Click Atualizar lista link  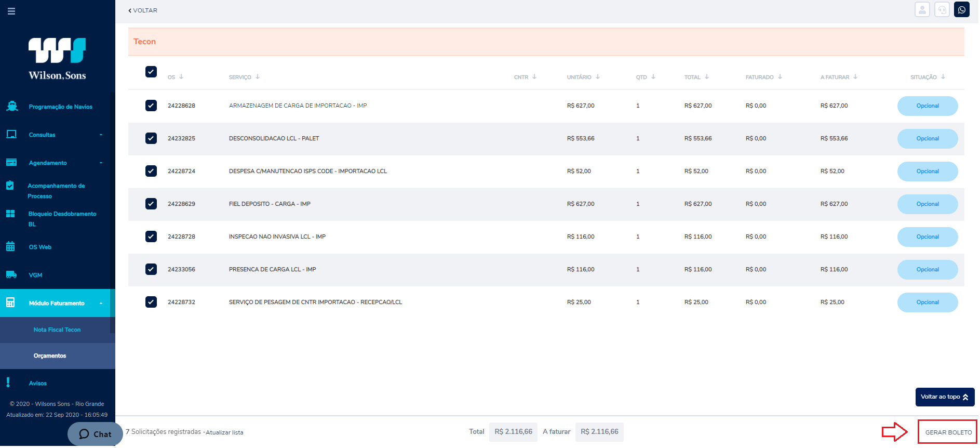tap(224, 432)
